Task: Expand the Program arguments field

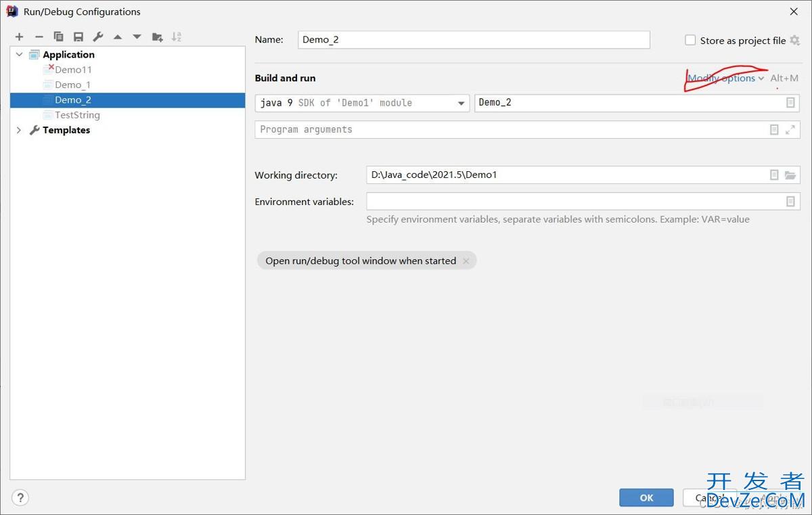Action: (x=790, y=130)
